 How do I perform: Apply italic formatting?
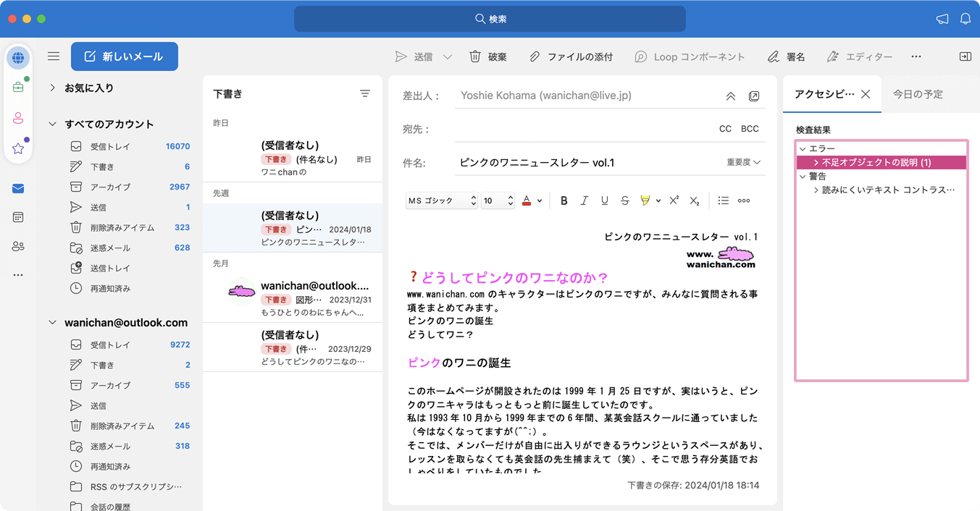tap(585, 200)
